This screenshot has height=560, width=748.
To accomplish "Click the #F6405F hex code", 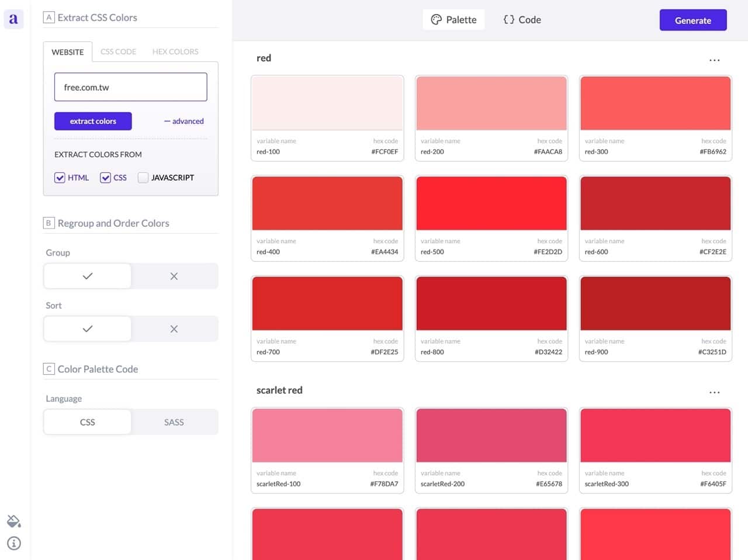I will [713, 484].
